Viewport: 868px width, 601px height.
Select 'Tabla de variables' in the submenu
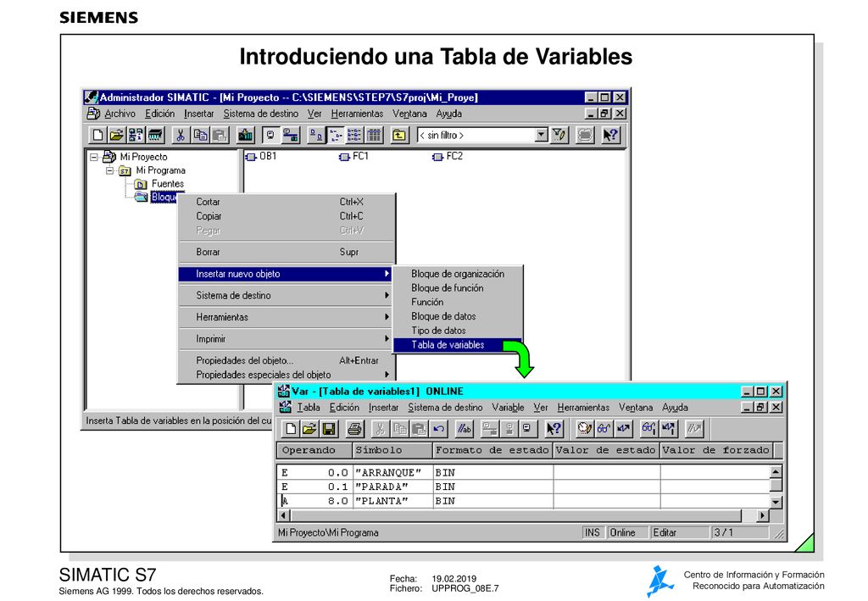[x=457, y=345]
